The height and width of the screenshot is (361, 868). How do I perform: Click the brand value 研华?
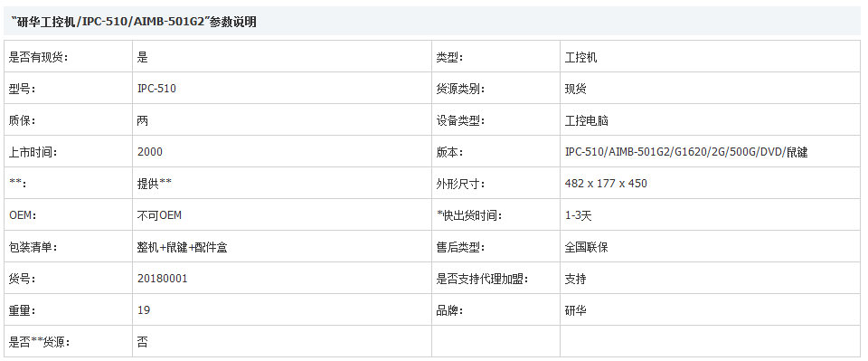click(575, 310)
